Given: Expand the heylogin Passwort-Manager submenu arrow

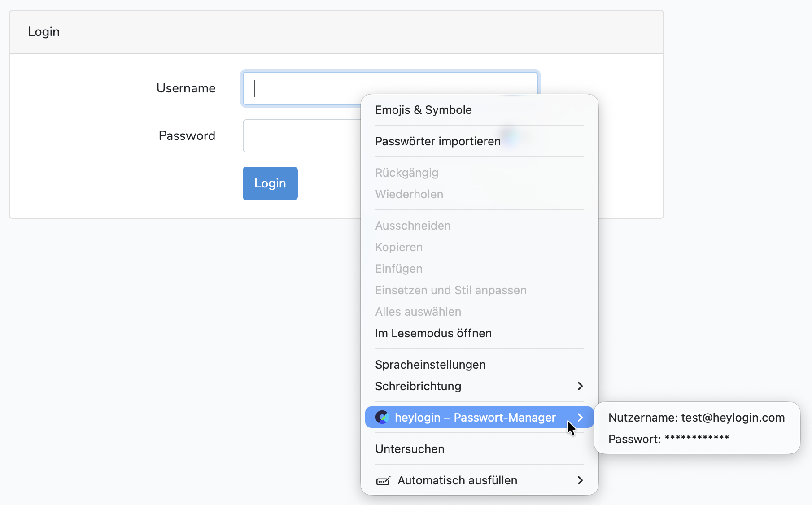Looking at the screenshot, I should tap(580, 418).
